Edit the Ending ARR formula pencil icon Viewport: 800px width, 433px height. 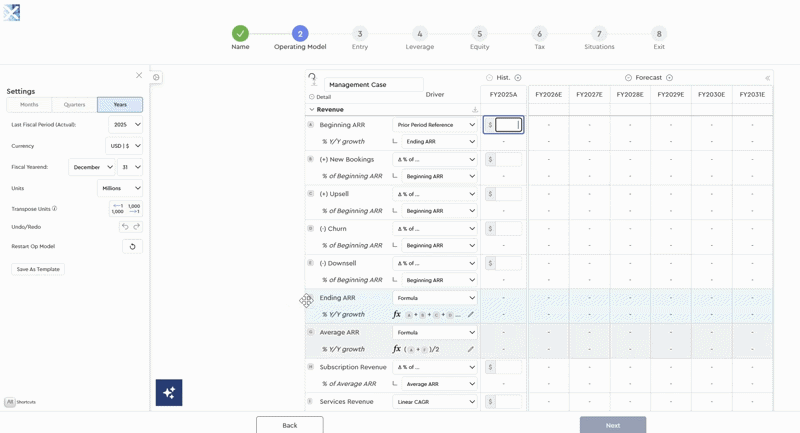click(471, 315)
